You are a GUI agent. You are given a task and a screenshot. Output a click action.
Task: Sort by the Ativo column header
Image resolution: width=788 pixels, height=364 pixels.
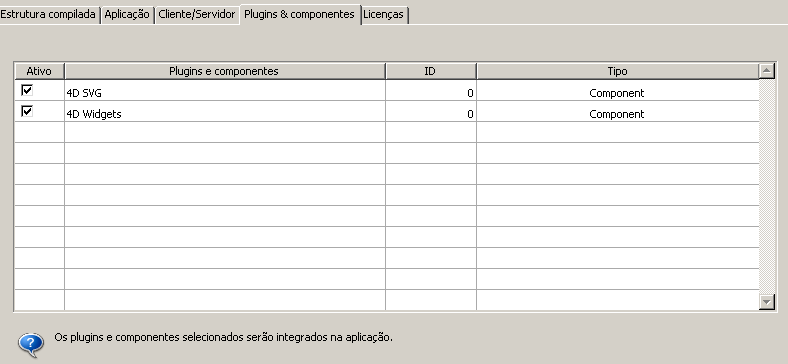[x=39, y=71]
